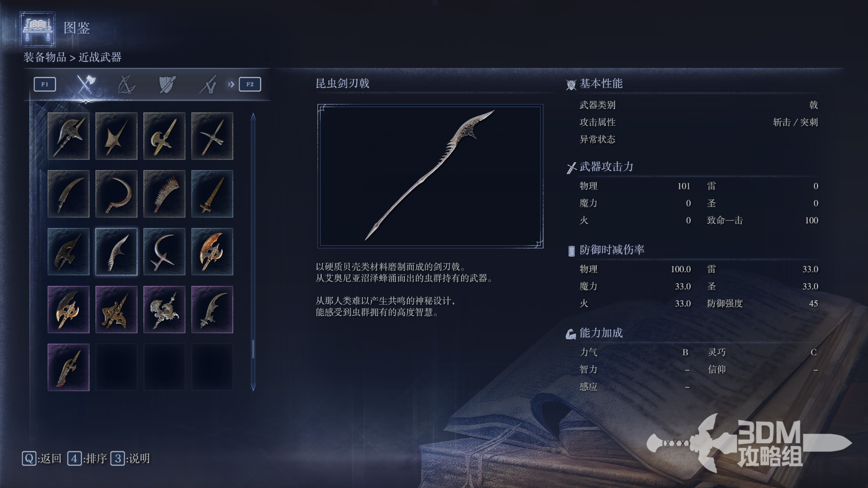
Task: Select the curved sickle weapon icon
Action: tap(116, 194)
